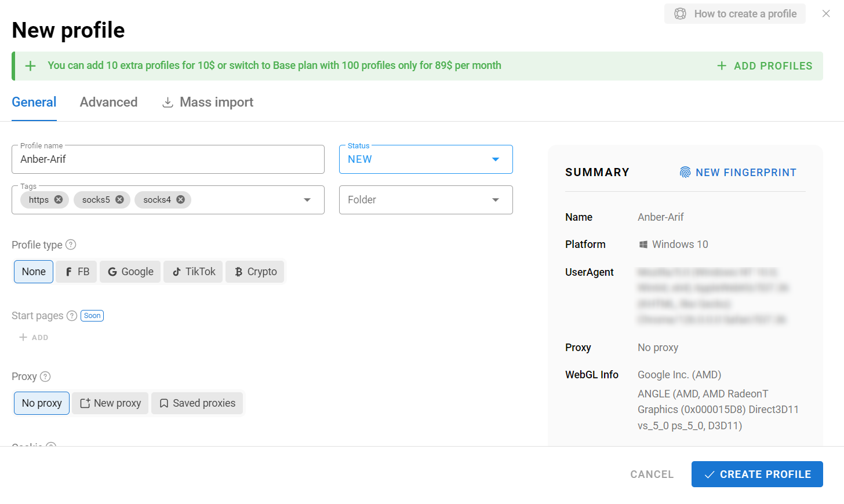The width and height of the screenshot is (844, 504).
Task: Open the Mass import tab
Action: [x=207, y=102]
